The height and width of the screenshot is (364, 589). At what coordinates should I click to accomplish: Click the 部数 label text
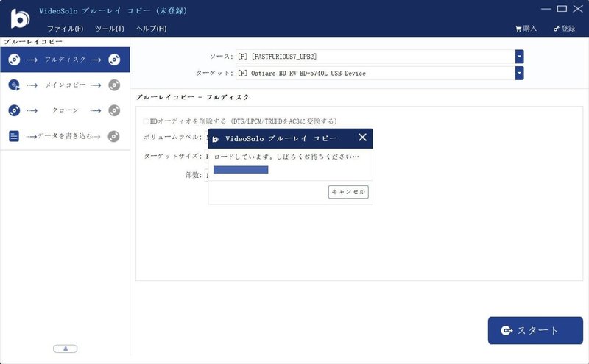coord(194,175)
